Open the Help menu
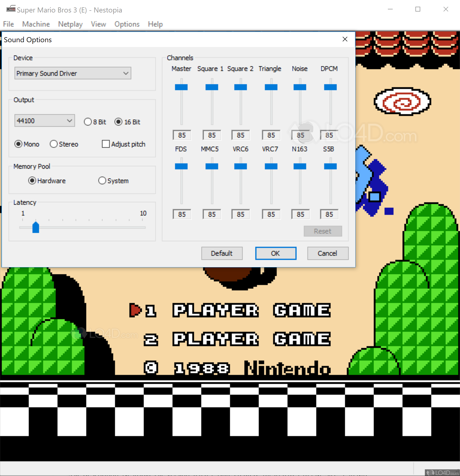This screenshot has height=476, width=460. tap(155, 24)
